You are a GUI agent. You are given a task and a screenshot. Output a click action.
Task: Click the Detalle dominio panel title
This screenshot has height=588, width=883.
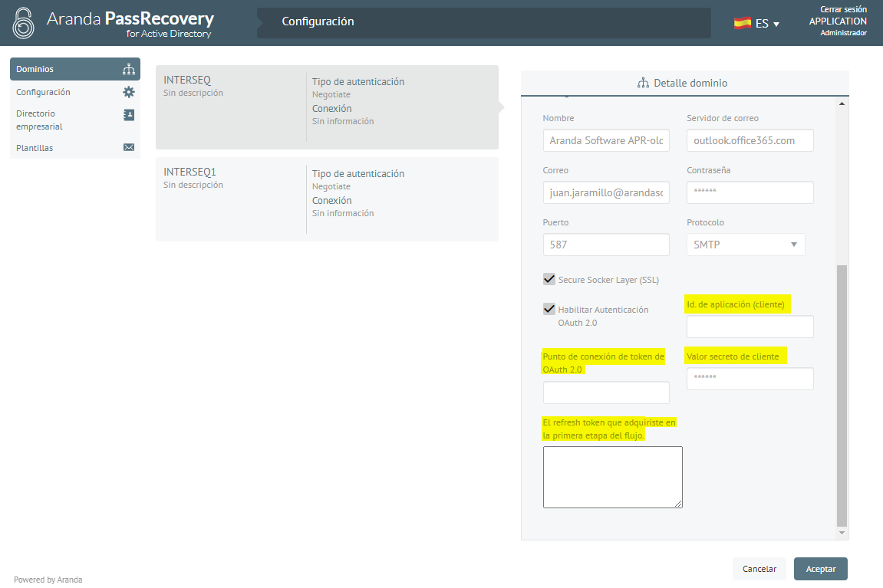[x=690, y=84]
